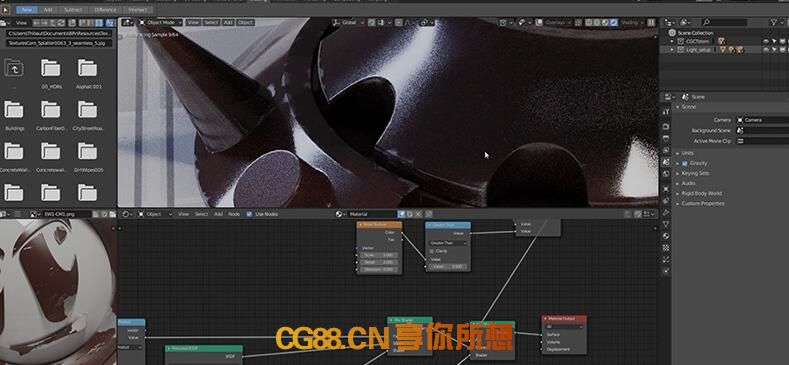Open the World properties tab icon
Viewport: 789px width, 365px height.
pyautogui.click(x=666, y=174)
